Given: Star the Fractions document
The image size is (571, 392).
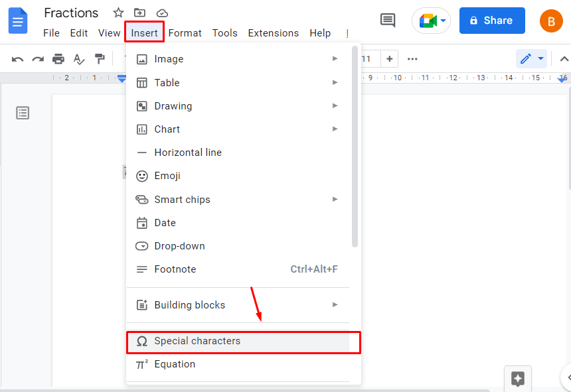Looking at the screenshot, I should [x=118, y=13].
